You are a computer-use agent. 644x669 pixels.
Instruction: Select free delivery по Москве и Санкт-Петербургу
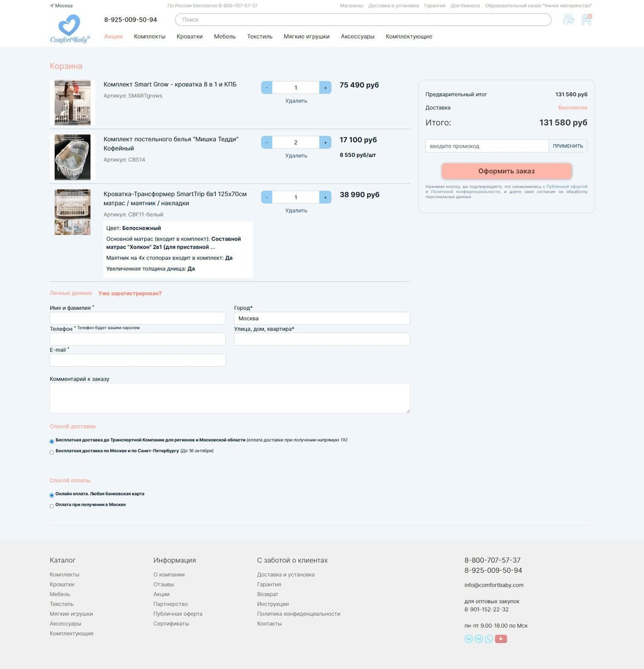click(52, 452)
